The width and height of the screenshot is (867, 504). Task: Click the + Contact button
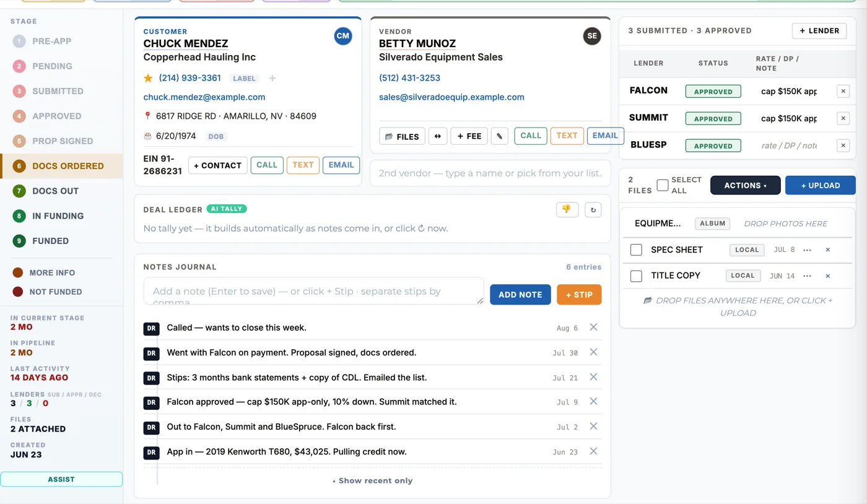pyautogui.click(x=218, y=165)
